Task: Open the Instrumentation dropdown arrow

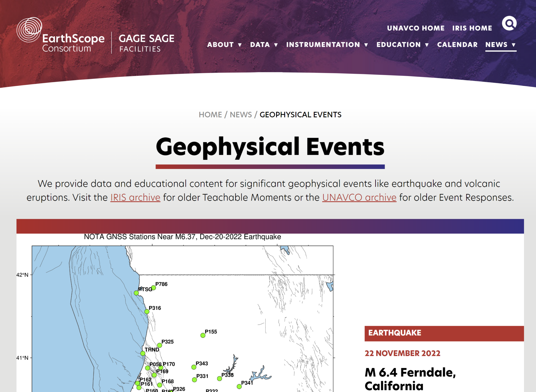Action: 366,45
